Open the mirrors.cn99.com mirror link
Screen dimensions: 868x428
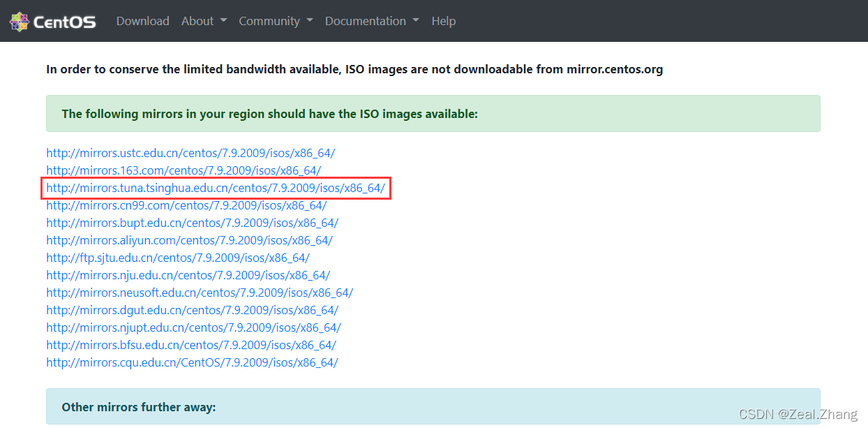[186, 205]
